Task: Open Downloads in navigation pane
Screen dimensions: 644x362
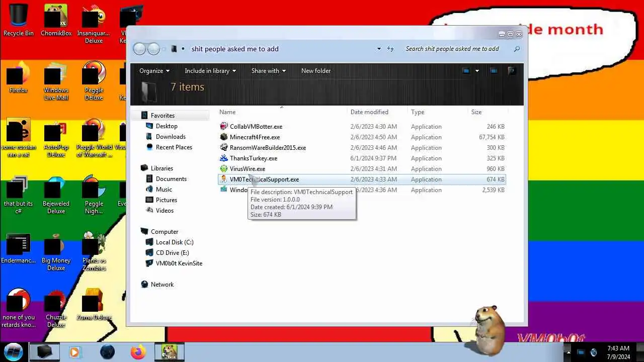Action: (171, 137)
